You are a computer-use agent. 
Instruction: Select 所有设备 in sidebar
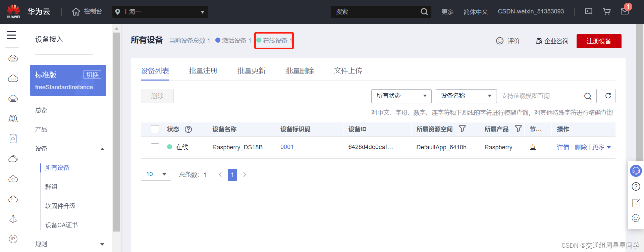57,168
